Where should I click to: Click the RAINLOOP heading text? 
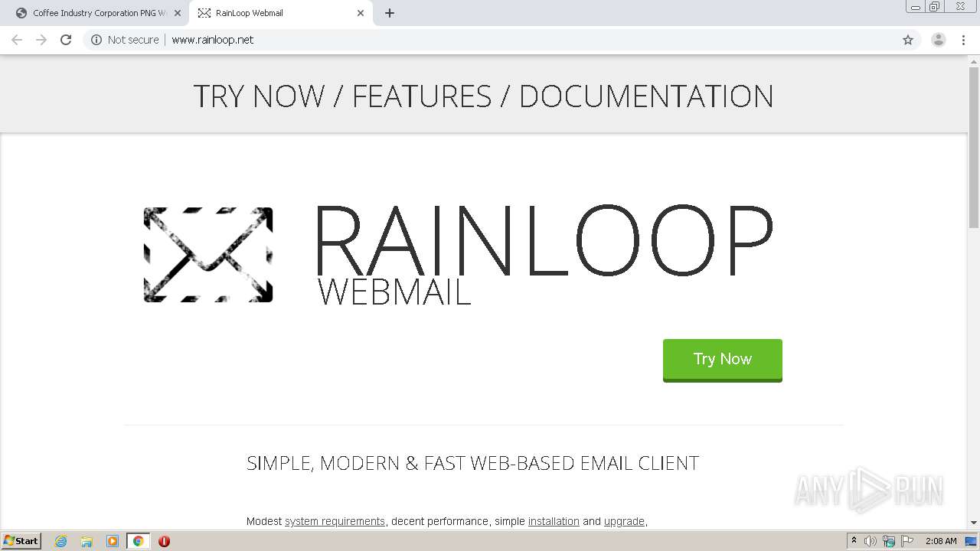point(544,240)
